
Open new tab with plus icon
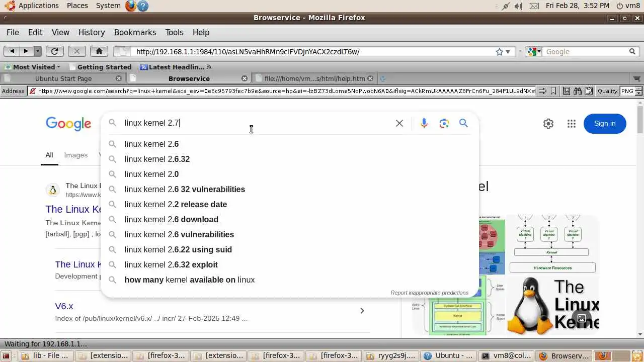click(383, 78)
